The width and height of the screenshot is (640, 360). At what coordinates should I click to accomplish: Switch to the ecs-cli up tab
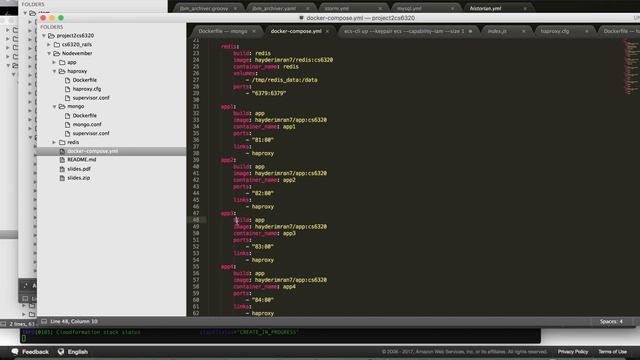click(x=404, y=31)
